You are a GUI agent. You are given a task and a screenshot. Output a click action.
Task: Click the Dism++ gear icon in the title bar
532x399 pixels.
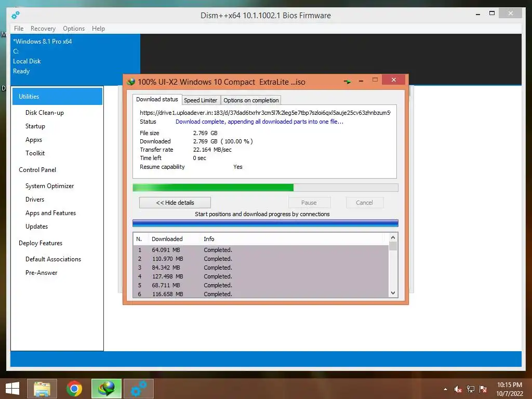[15, 15]
